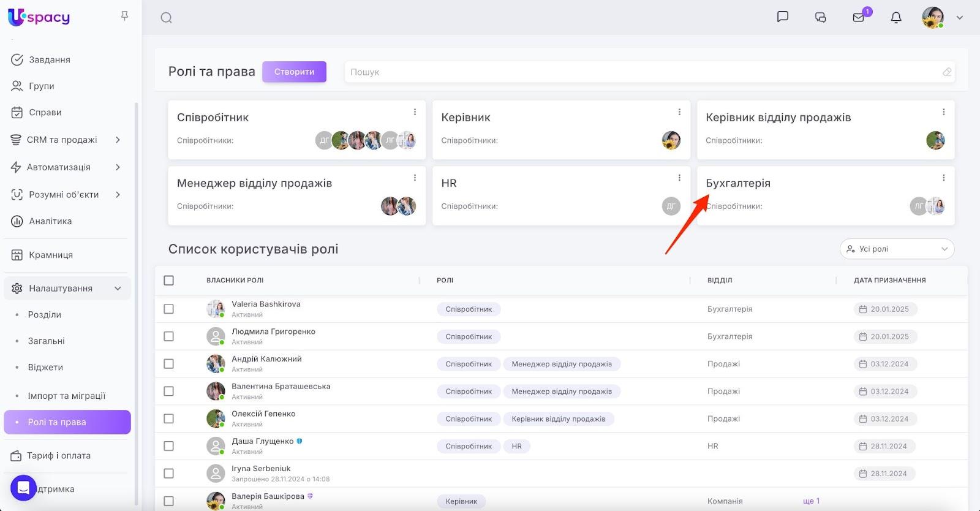This screenshot has height=511, width=980.
Task: Select the checkbox for Valeria Bashkirova
Action: (169, 309)
